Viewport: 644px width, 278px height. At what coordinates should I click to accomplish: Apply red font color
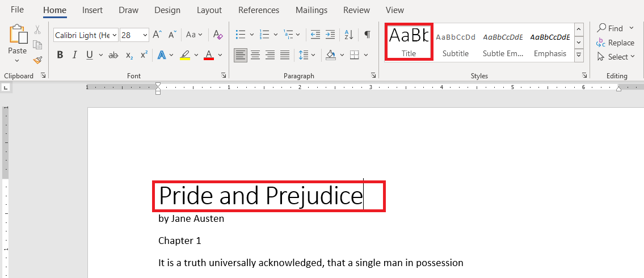click(x=209, y=55)
